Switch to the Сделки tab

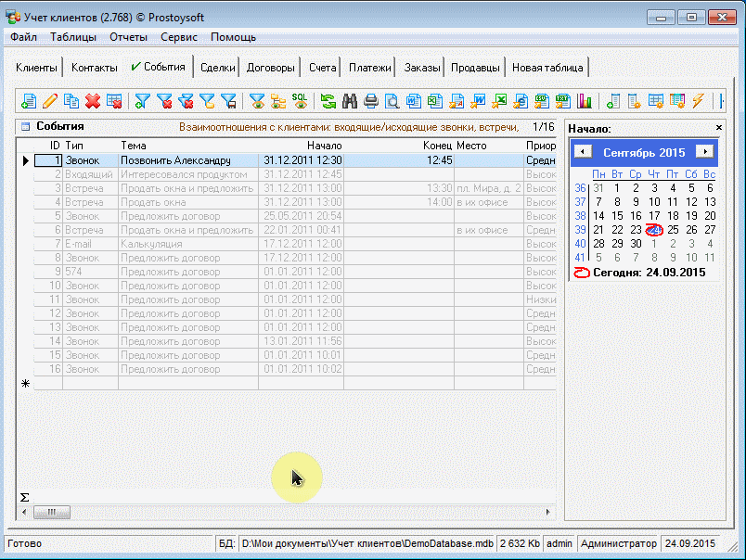pos(216,68)
